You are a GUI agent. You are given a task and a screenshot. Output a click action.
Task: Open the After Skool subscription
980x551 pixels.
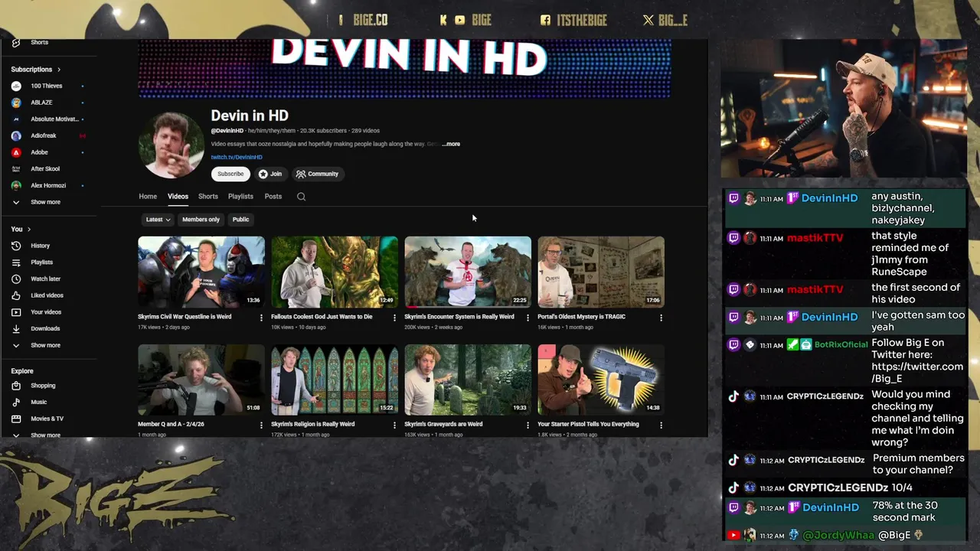45,169
